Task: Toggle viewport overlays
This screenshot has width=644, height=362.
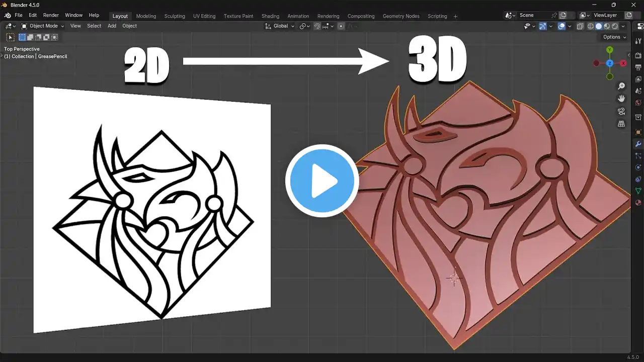Action: pos(561,26)
